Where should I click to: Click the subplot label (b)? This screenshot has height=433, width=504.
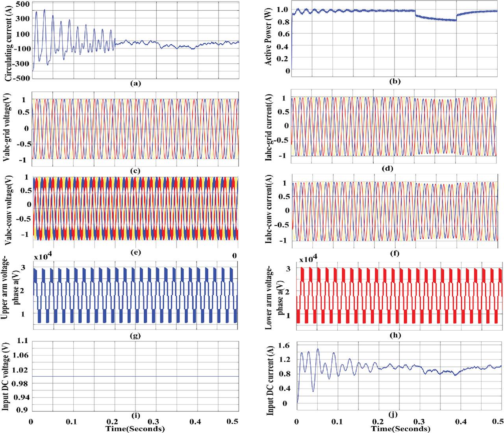[x=395, y=81]
